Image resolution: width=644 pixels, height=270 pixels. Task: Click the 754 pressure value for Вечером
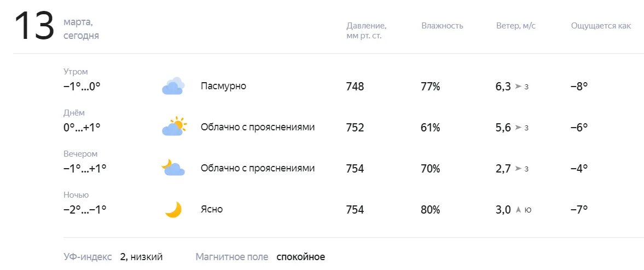coord(355,169)
